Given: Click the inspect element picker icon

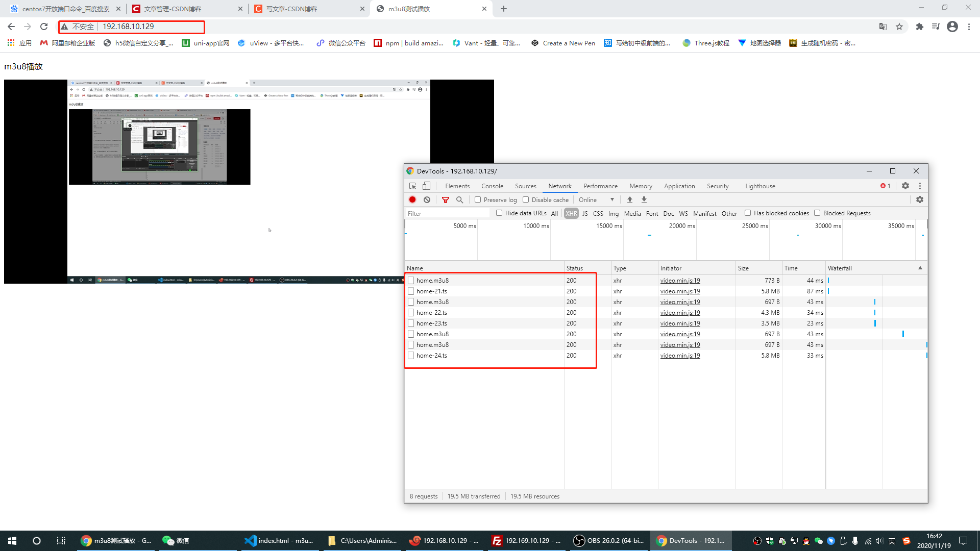Looking at the screenshot, I should click(x=413, y=186).
